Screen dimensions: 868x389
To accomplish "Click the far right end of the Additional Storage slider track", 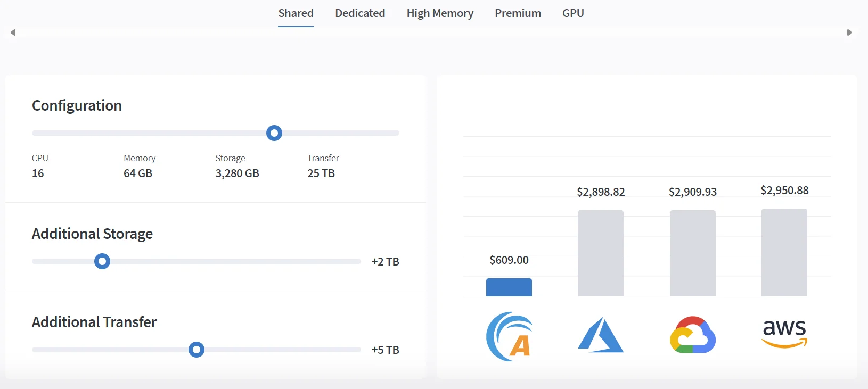I will (x=358, y=261).
